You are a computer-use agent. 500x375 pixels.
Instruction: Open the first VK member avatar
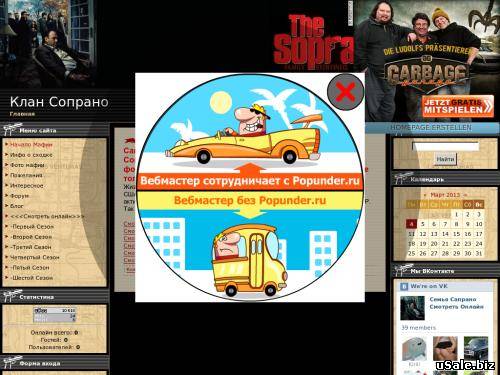coord(414,349)
